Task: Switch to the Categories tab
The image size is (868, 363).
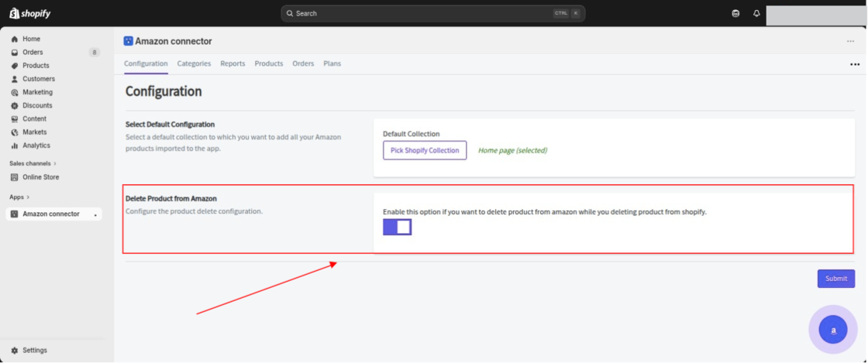Action: [194, 63]
